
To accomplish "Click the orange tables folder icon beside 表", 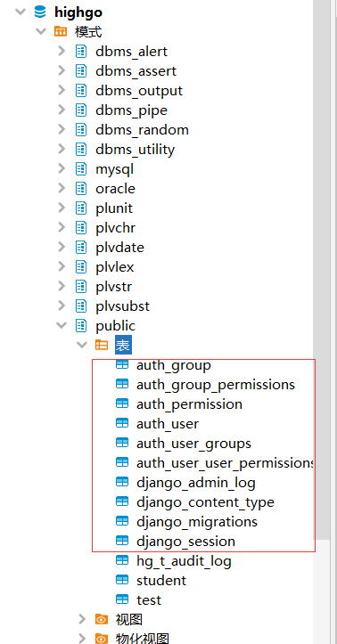I will 102,345.
